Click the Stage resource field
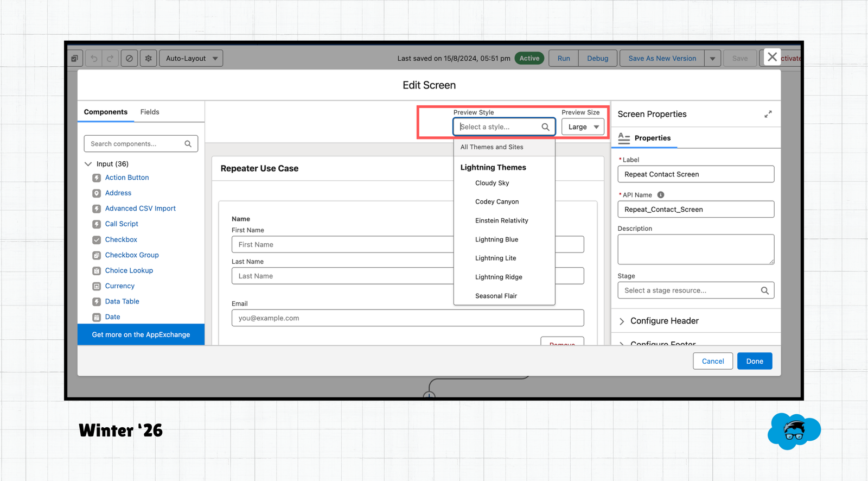The image size is (868, 481). pos(695,290)
